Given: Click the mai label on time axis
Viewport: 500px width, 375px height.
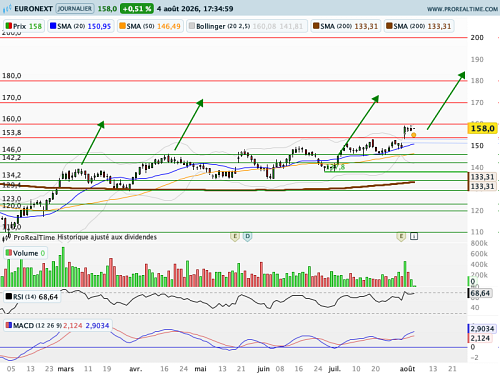Looking at the screenshot, I should [200, 369].
